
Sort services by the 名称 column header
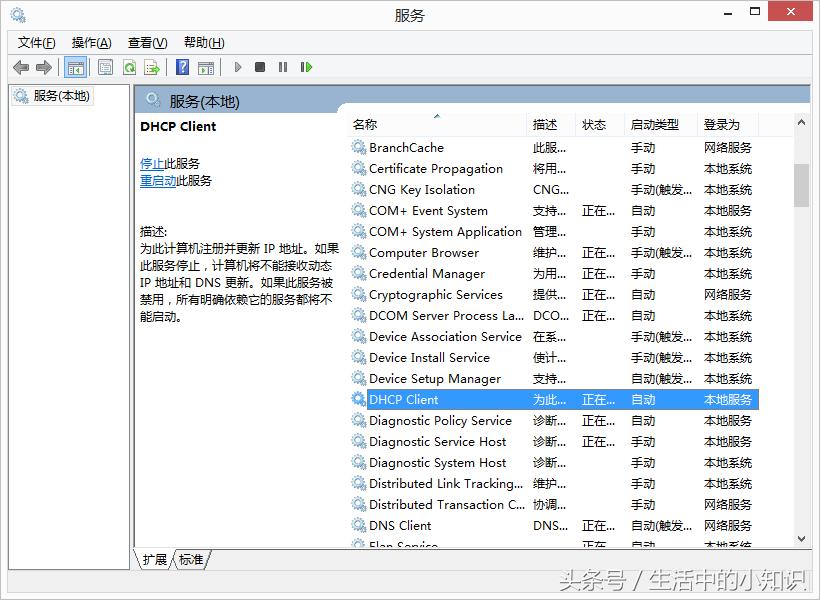pyautogui.click(x=365, y=122)
